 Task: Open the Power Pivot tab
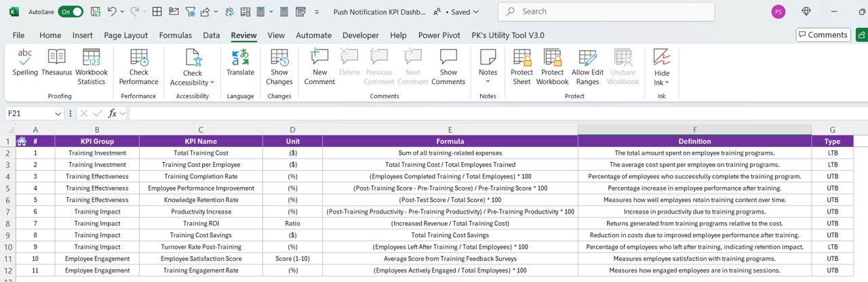pos(439,35)
